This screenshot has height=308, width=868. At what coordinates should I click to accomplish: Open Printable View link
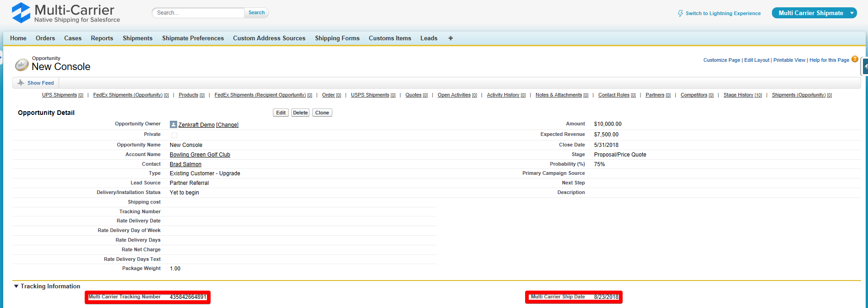tap(789, 60)
